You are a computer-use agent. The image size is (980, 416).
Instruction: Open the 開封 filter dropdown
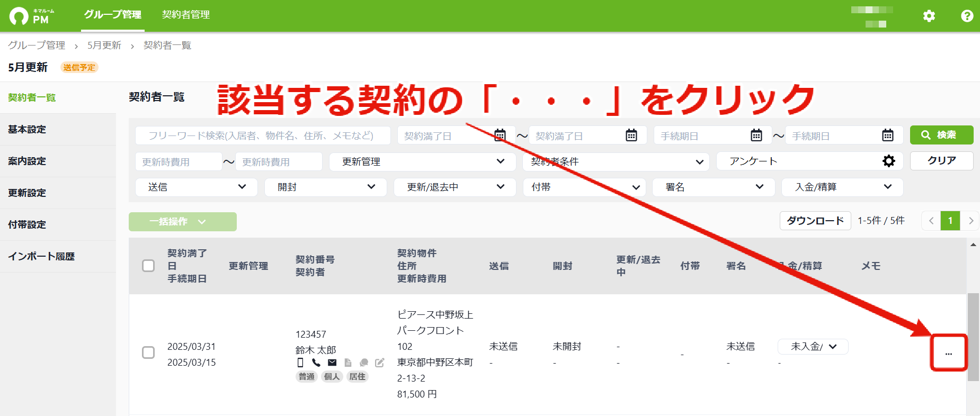pyautogui.click(x=325, y=187)
